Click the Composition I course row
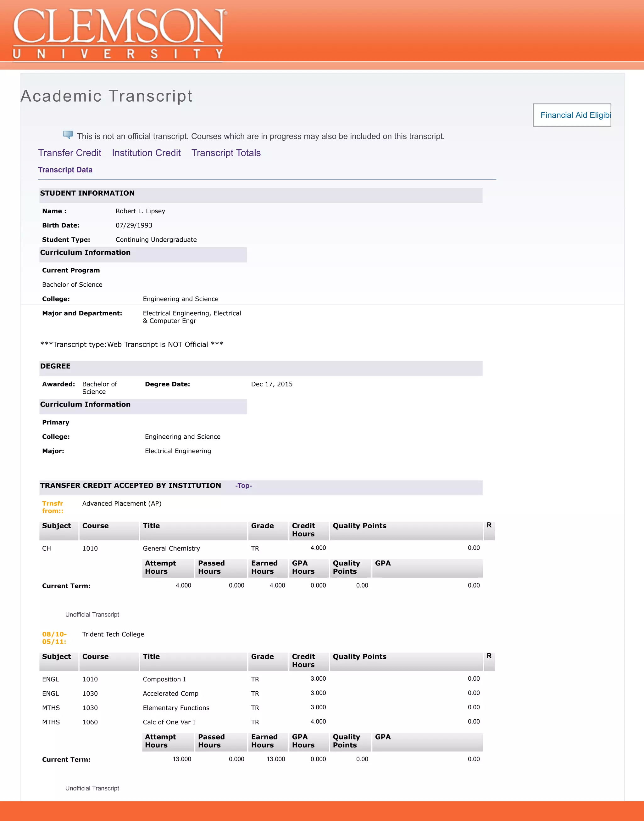Viewport: 644px width, 821px height. [164, 679]
